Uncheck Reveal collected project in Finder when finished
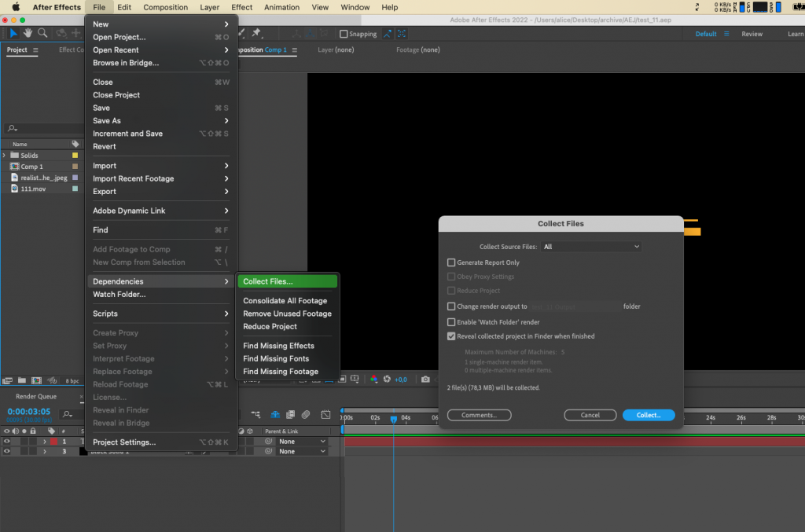Image resolution: width=805 pixels, height=532 pixels. click(451, 334)
